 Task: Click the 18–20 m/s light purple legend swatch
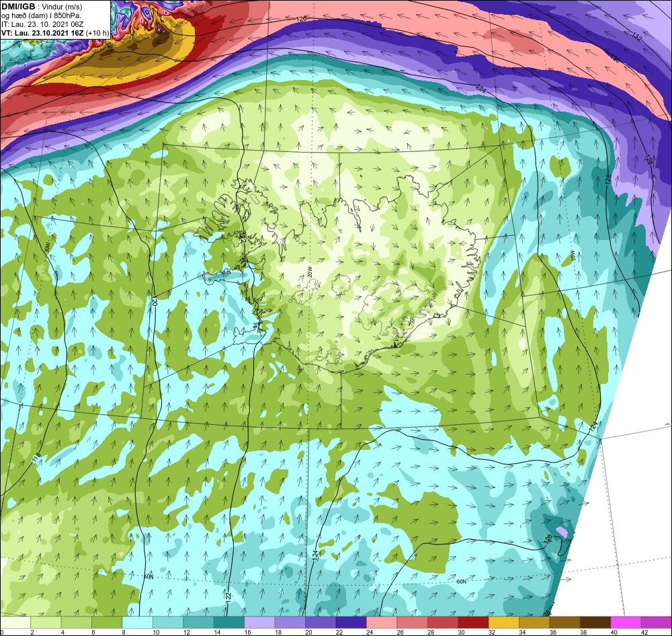click(x=290, y=623)
